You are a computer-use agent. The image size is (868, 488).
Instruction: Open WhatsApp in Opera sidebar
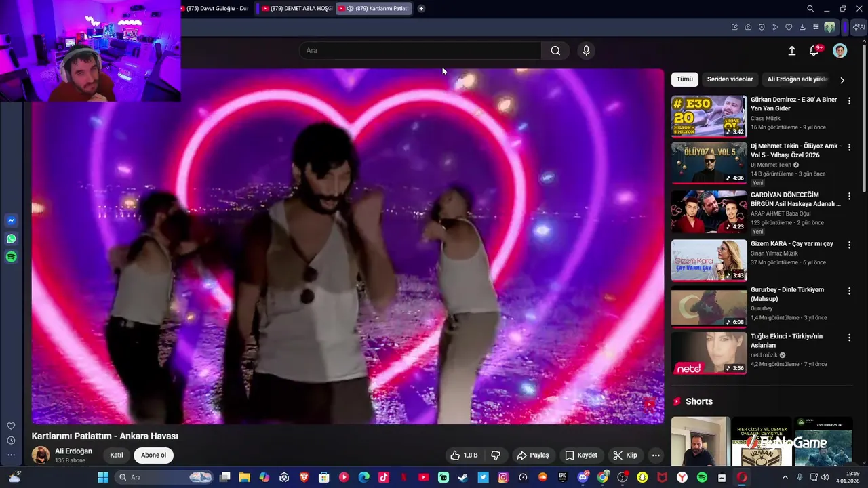coord(11,239)
